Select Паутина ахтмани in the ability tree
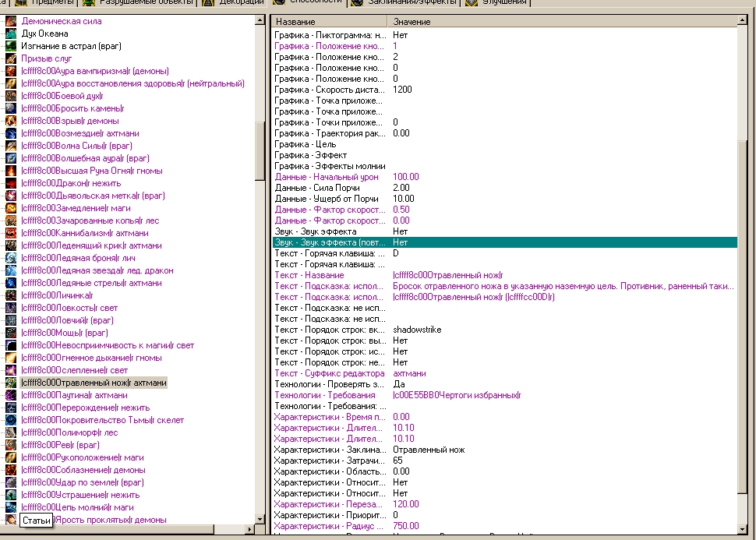The height and width of the screenshot is (540, 756). coord(74,395)
